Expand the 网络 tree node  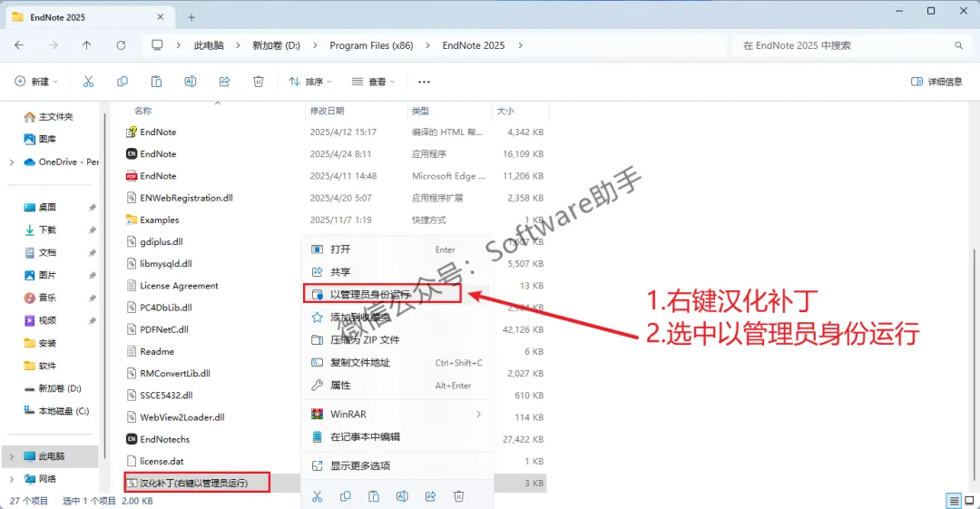pyautogui.click(x=11, y=479)
